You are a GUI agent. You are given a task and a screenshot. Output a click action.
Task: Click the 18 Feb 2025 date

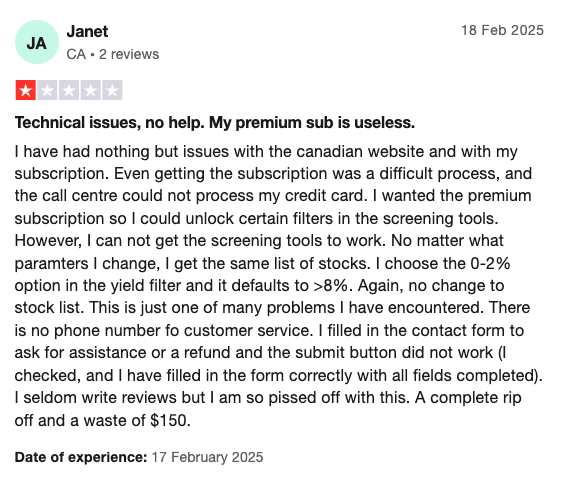(502, 30)
